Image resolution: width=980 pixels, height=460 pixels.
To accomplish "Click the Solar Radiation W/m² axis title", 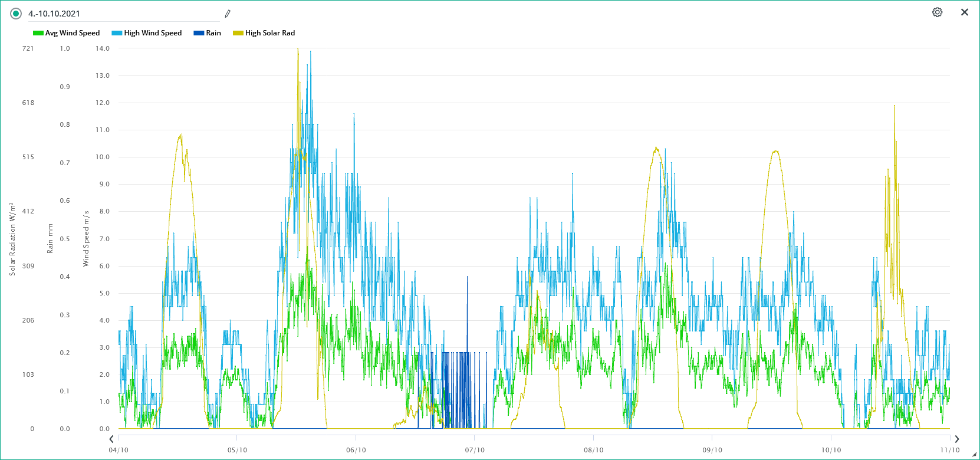I will [x=12, y=238].
